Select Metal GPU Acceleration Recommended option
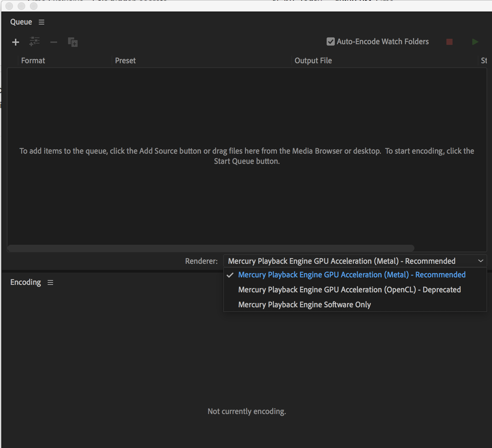This screenshot has height=448, width=492. [351, 275]
